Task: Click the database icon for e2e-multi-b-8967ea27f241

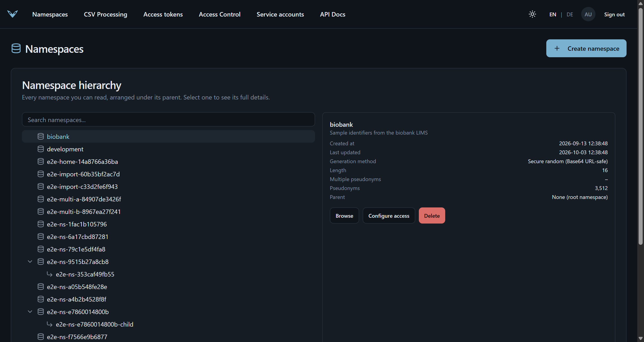Action: 40,211
